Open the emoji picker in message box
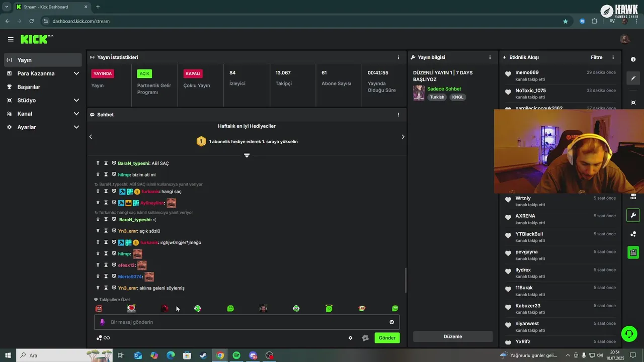Viewport: 644px width, 362px height. coord(391,322)
